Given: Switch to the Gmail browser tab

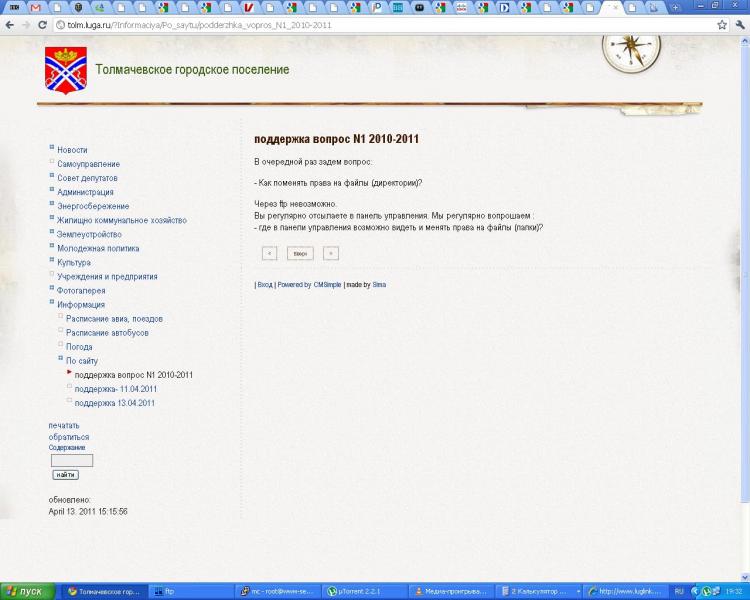Looking at the screenshot, I should click(37, 7).
